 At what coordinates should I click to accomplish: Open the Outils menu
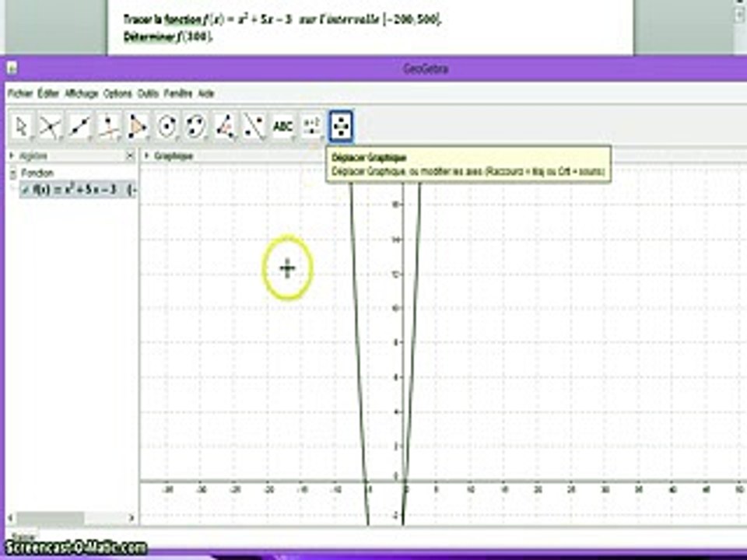(148, 93)
